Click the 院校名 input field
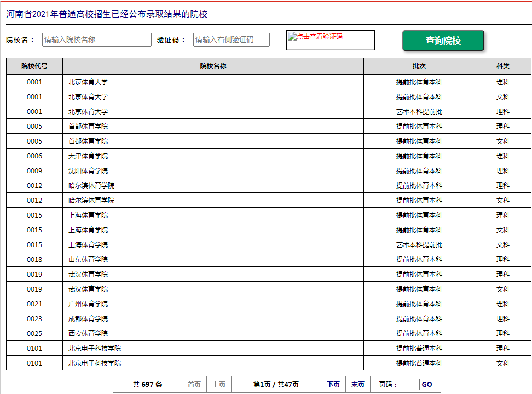The width and height of the screenshot is (532, 394). pos(96,40)
